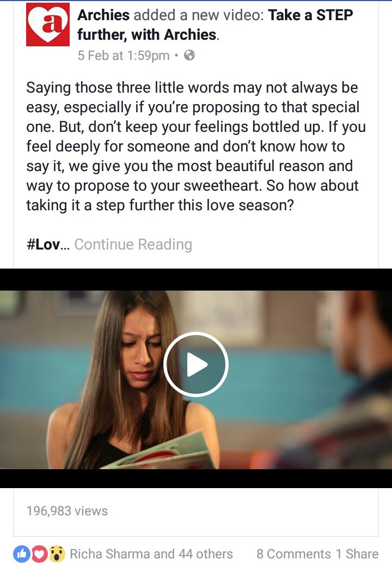Viewport: 392px width, 566px height.
Task: Open the Archies page name link
Action: 103,15
